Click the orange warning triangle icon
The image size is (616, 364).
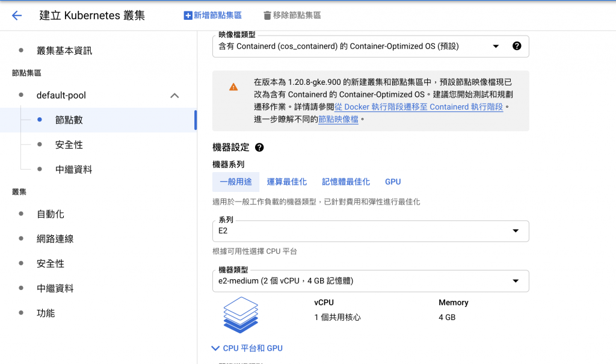click(x=233, y=87)
